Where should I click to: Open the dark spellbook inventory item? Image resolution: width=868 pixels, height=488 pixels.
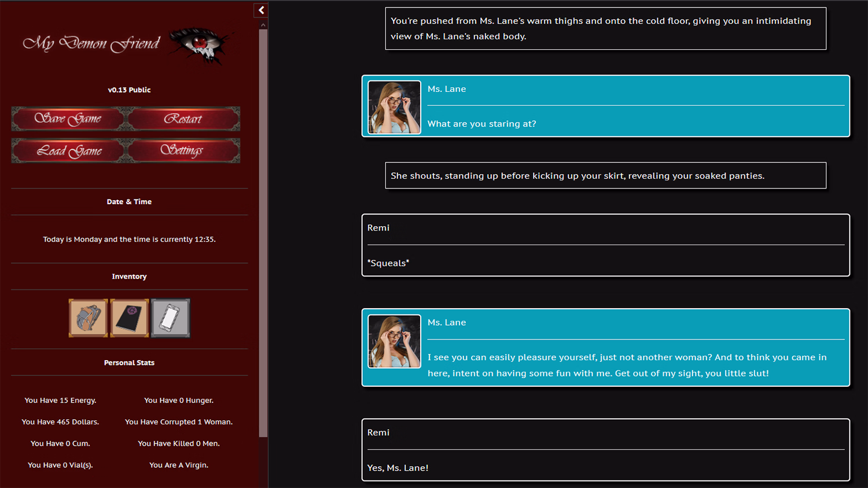pos(130,318)
